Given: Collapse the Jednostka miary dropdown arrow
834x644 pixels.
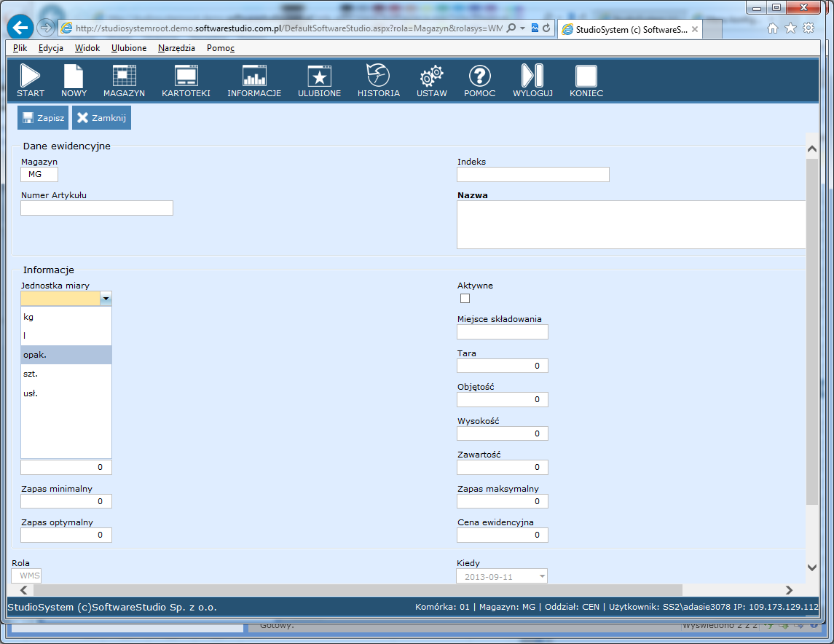Looking at the screenshot, I should 106,299.
